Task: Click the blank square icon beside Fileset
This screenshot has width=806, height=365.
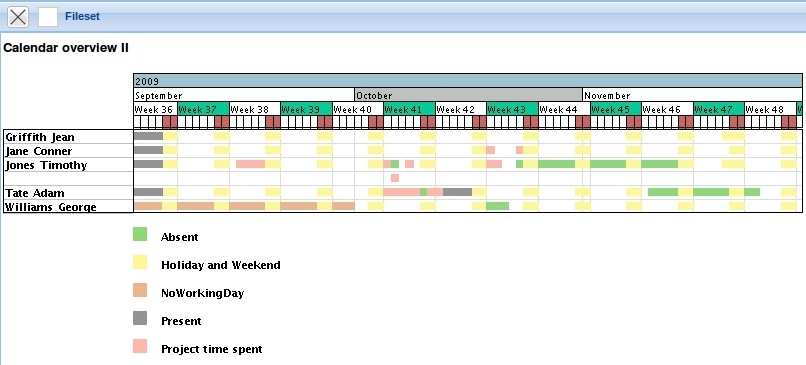Action: (48, 17)
